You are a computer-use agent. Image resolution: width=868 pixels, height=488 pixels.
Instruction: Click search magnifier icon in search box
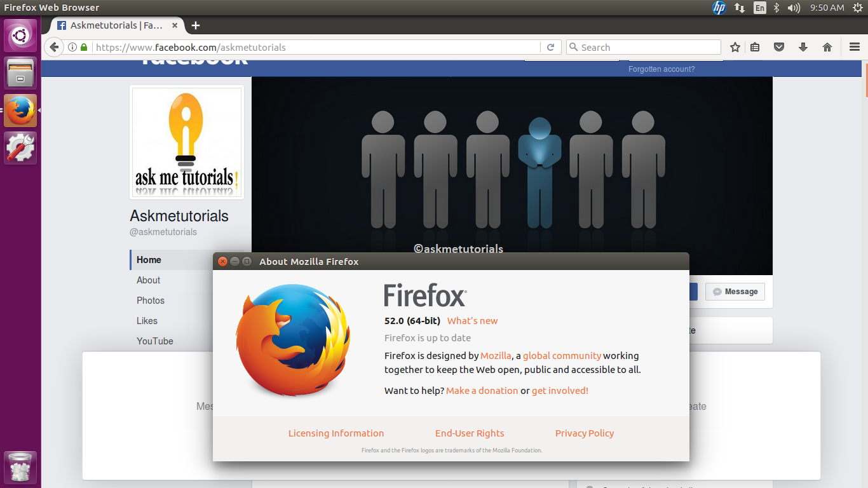(x=573, y=47)
